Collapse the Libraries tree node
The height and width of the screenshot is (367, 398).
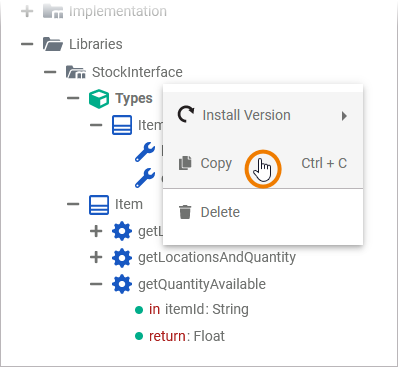[27, 44]
